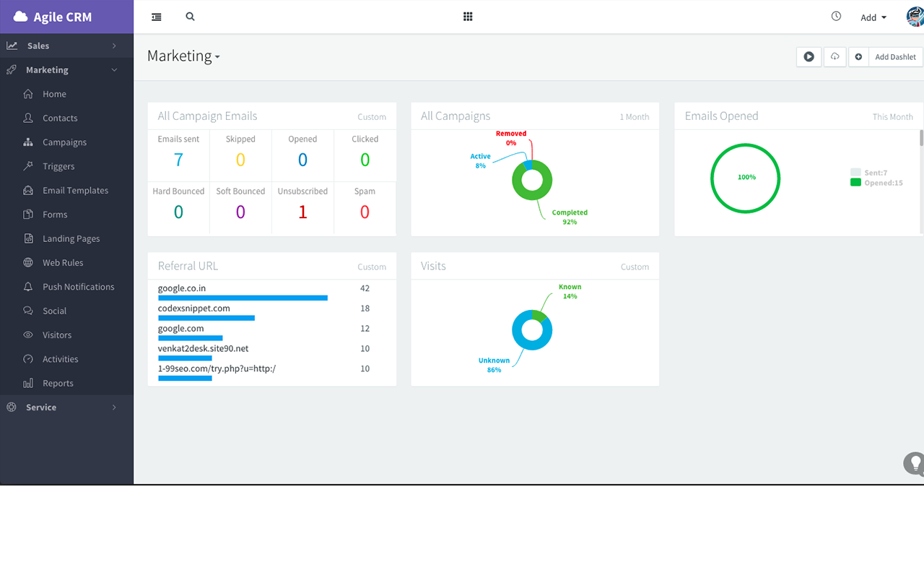The image size is (924, 578).
Task: Collapse the Marketing sidebar section
Action: (x=47, y=69)
